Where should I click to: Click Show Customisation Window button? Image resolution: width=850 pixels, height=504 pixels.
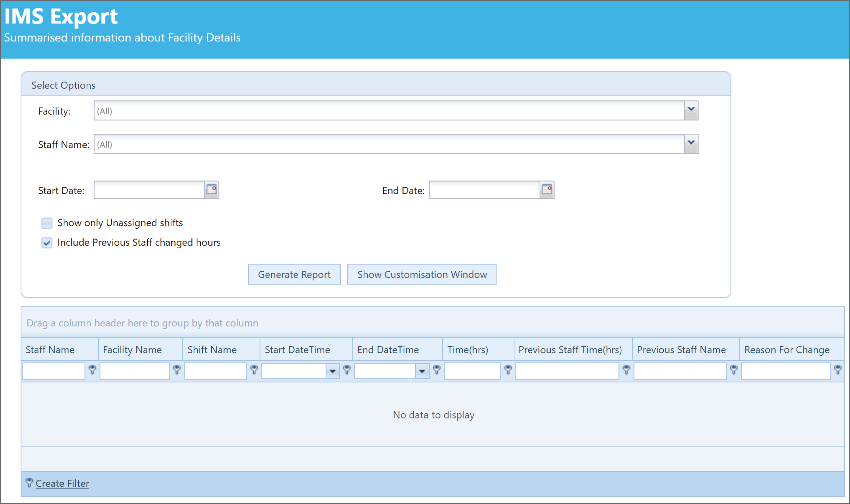click(422, 274)
